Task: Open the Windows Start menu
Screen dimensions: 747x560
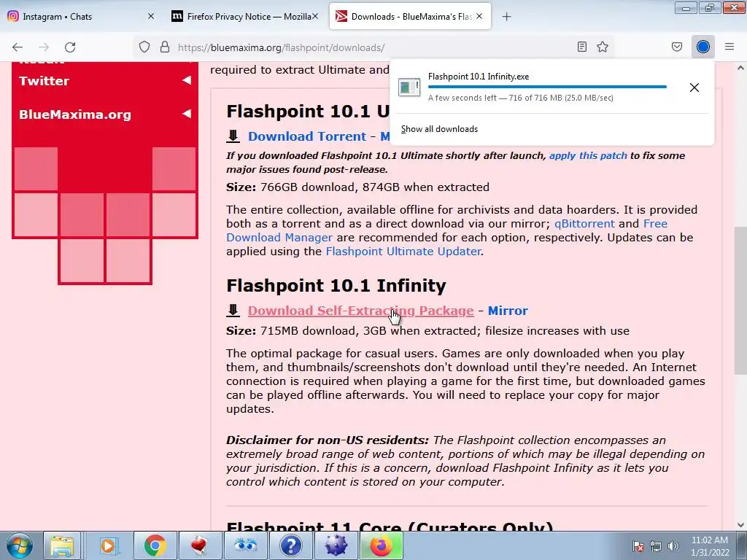Action: click(x=20, y=545)
